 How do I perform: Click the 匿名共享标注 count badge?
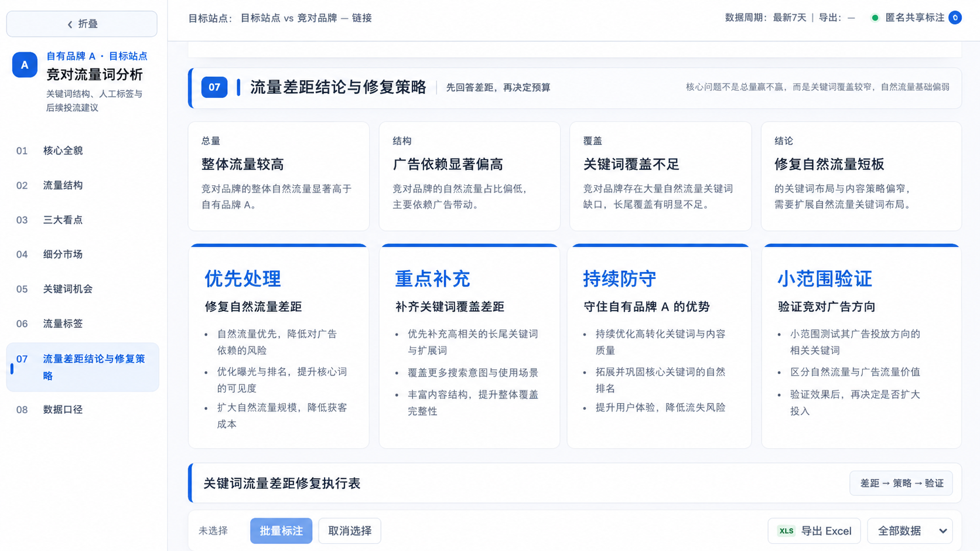click(x=955, y=18)
